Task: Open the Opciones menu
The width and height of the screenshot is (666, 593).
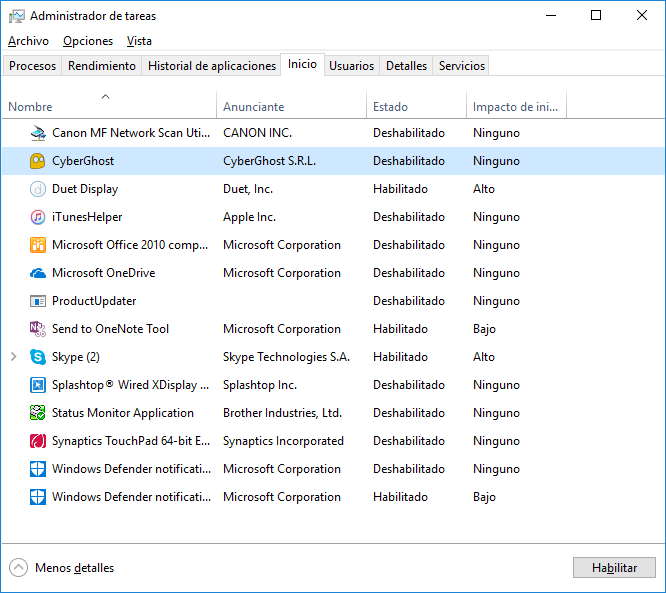Action: [x=88, y=41]
